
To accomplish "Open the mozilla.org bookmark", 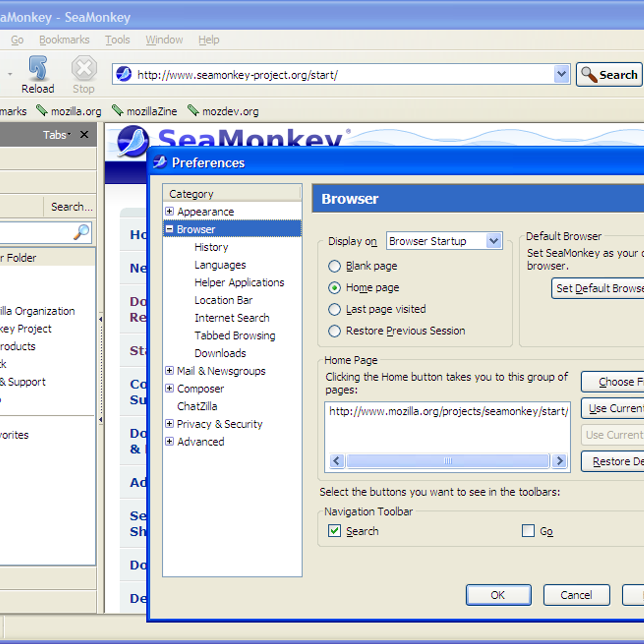I will [x=69, y=111].
